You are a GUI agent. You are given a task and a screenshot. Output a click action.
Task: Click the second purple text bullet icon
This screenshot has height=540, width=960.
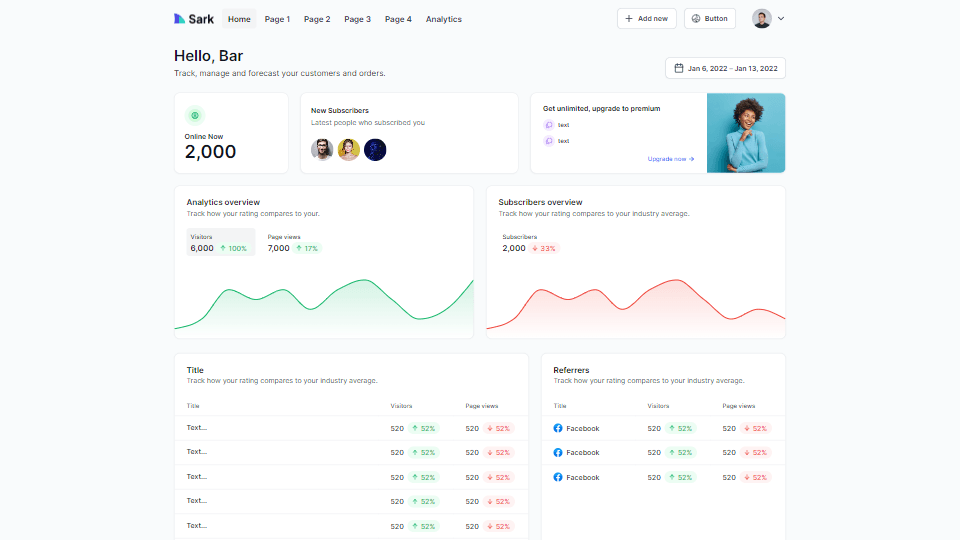coord(548,141)
